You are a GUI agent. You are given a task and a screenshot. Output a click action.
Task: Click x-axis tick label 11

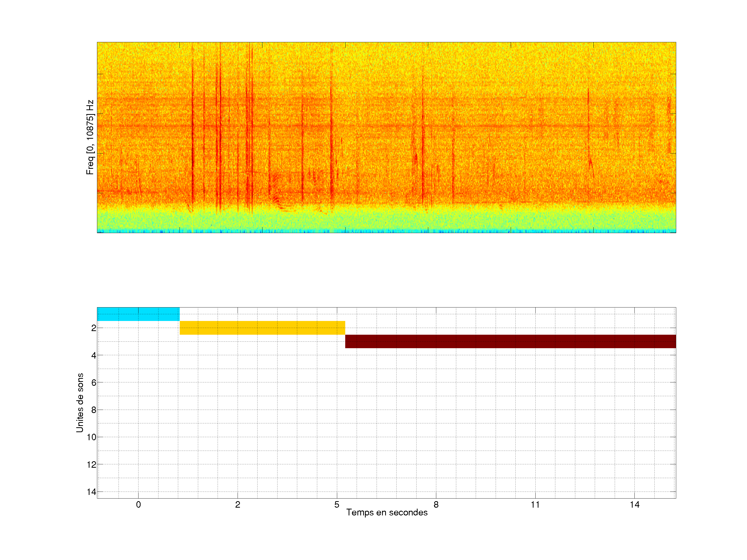click(x=535, y=505)
